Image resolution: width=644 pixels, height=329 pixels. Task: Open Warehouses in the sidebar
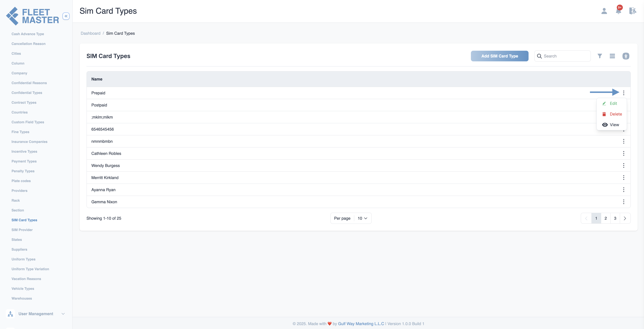click(22, 298)
